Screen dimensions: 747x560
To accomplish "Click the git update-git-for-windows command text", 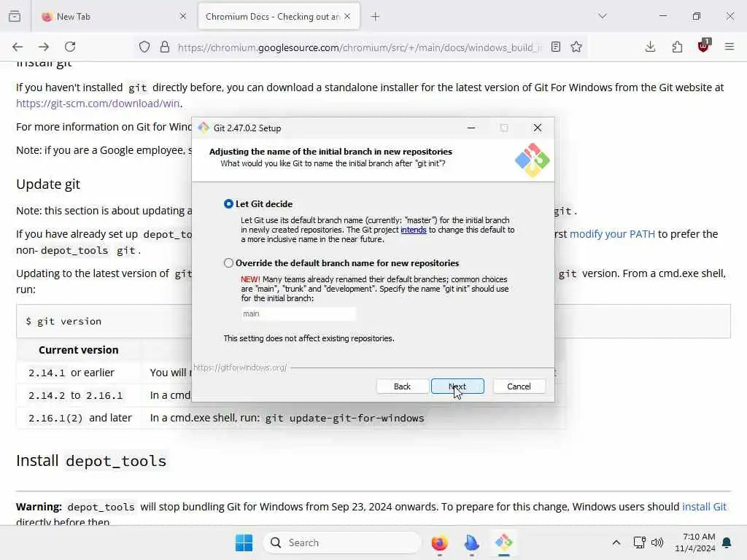I will tap(344, 418).
